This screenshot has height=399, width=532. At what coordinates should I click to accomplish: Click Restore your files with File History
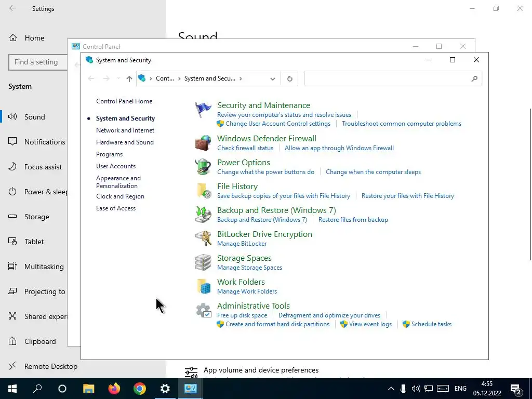(407, 196)
